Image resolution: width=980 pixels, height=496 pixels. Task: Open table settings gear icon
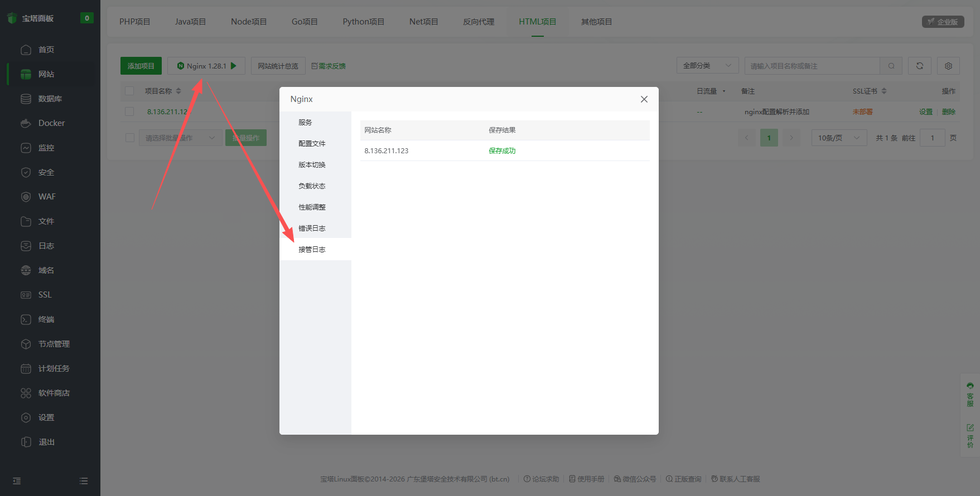948,66
